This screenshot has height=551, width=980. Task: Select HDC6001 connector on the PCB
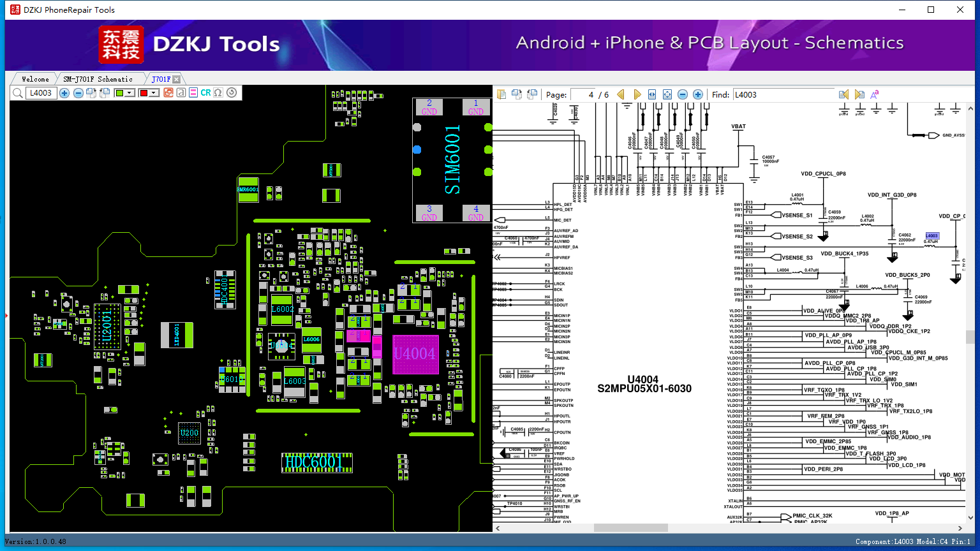click(317, 463)
